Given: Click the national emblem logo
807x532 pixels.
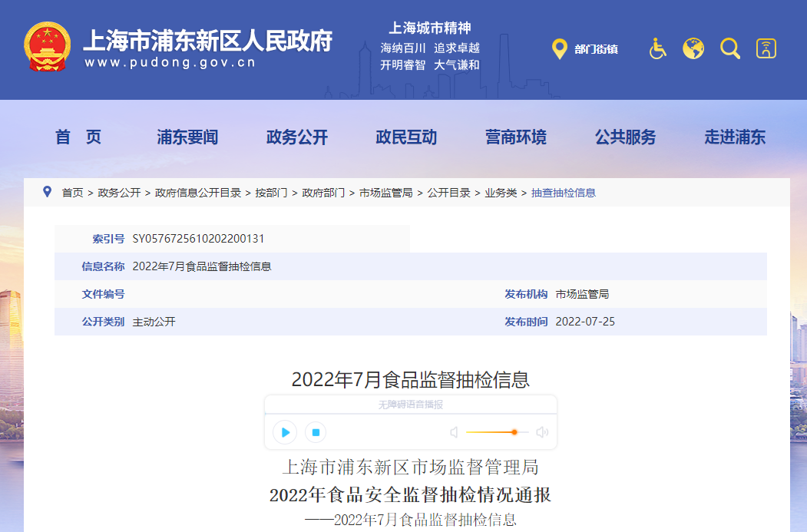Looking at the screenshot, I should pyautogui.click(x=48, y=48).
